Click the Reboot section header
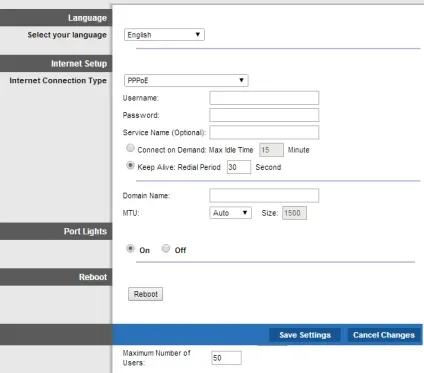The width and height of the screenshot is (424, 373). click(x=56, y=277)
